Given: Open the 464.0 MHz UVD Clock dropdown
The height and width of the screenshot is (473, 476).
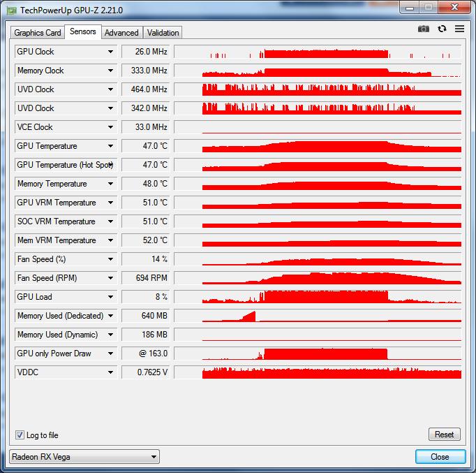Looking at the screenshot, I should pos(110,89).
